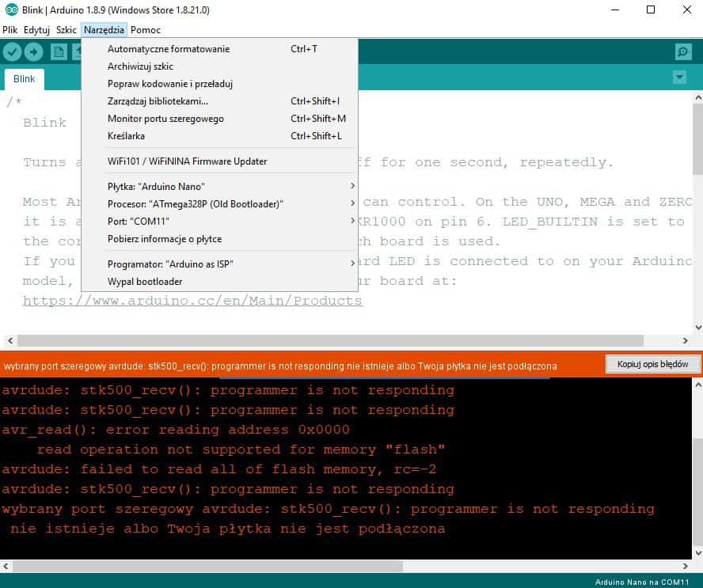The image size is (703, 588).
Task: Choose Wypal bootloader
Action: click(219, 282)
